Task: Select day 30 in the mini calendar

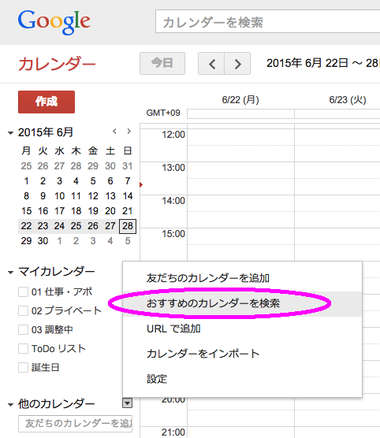Action: (43, 241)
